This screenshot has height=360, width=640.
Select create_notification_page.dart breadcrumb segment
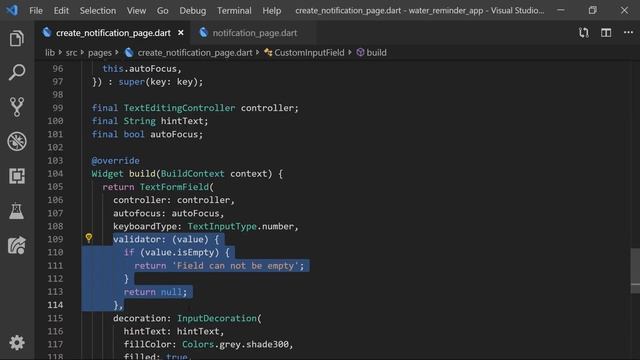(195, 53)
